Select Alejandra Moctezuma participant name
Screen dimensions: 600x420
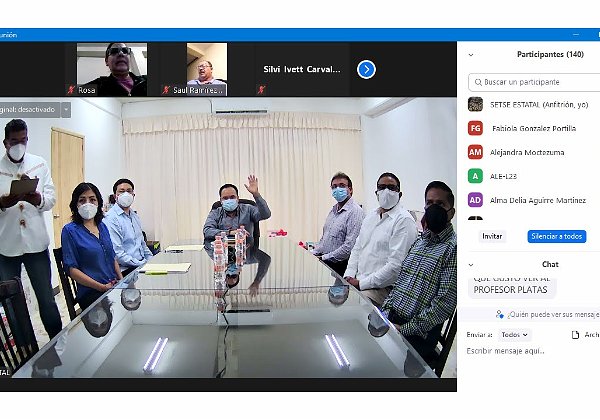click(x=527, y=153)
